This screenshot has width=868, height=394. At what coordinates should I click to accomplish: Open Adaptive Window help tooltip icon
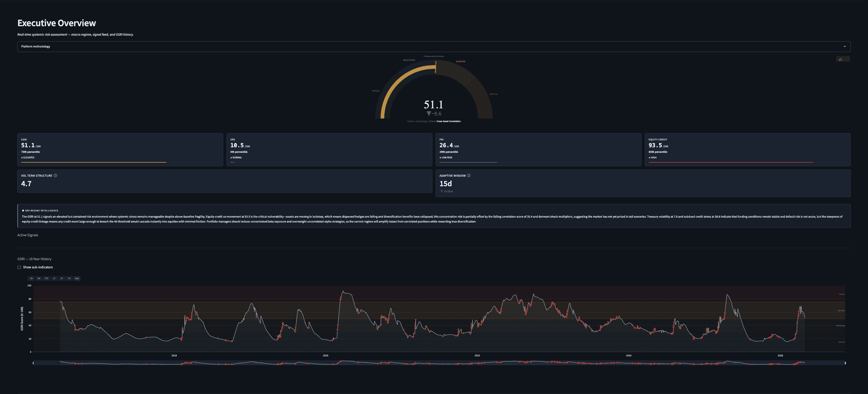(469, 175)
